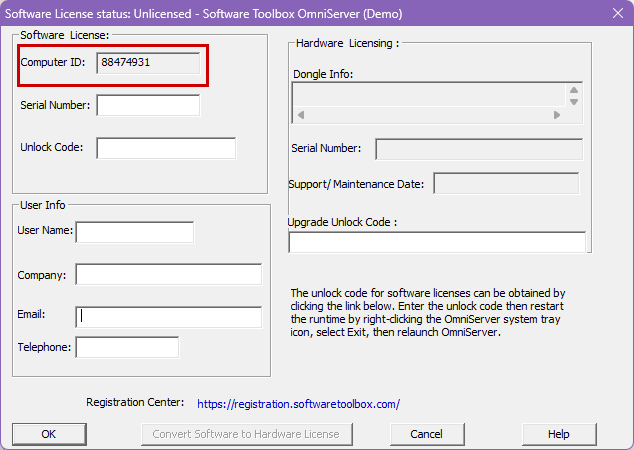Focus the Upgrade Unlock Code field
Viewport: 634px width, 450px height.
tap(437, 242)
